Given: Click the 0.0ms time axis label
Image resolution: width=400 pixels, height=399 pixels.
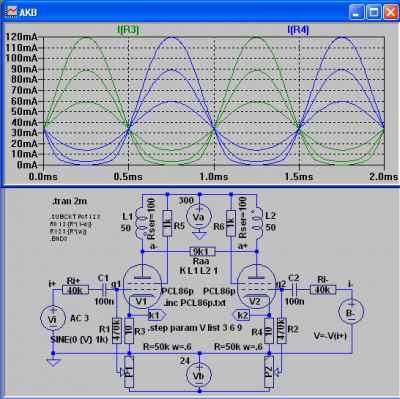Looking at the screenshot, I should [43, 176].
